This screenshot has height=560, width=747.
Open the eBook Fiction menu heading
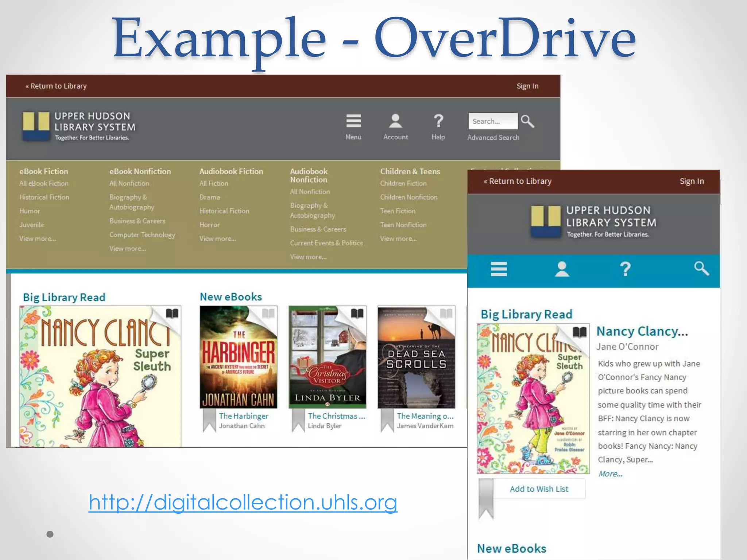(44, 171)
